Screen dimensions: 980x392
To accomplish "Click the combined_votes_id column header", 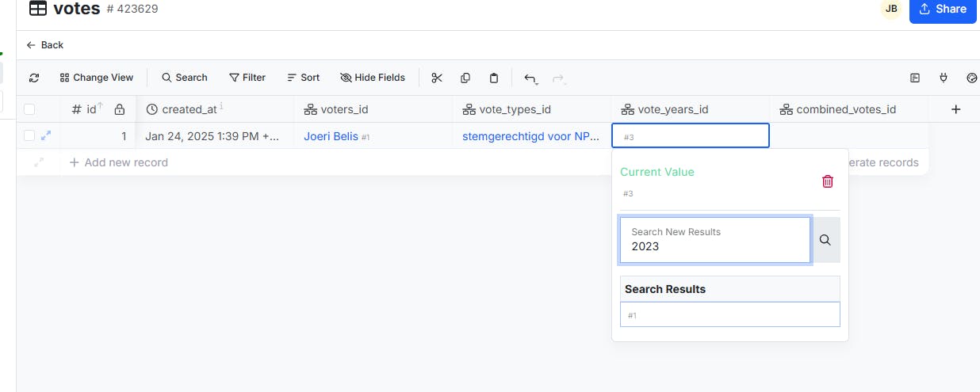I will pos(849,109).
